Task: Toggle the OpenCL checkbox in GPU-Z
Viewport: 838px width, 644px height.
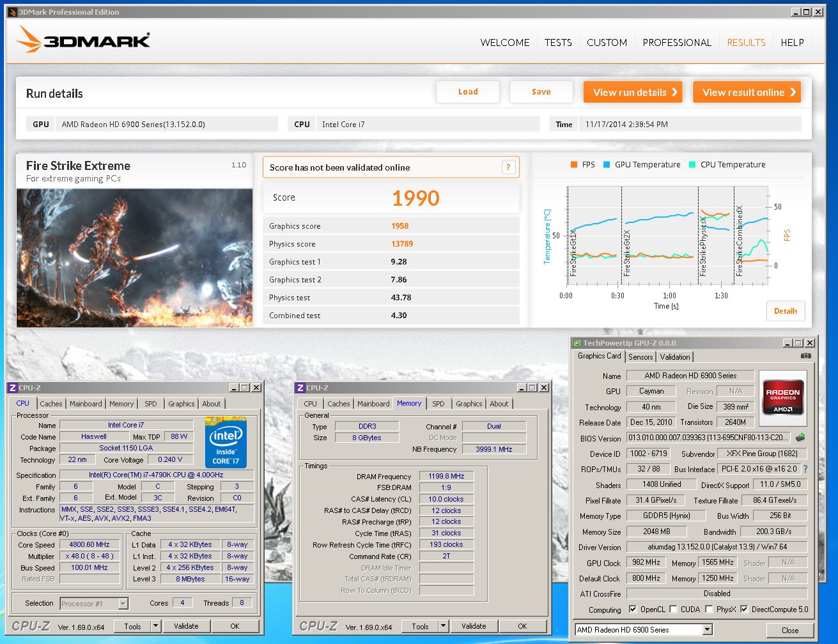Action: (632, 609)
